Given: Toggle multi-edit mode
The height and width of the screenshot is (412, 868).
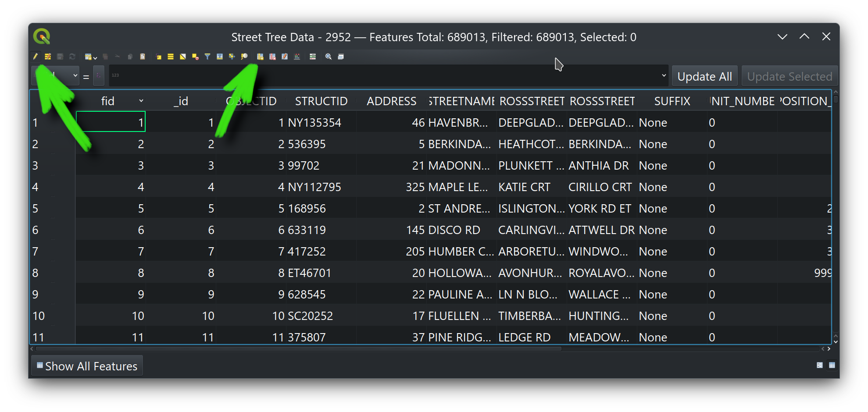Looking at the screenshot, I should (48, 57).
